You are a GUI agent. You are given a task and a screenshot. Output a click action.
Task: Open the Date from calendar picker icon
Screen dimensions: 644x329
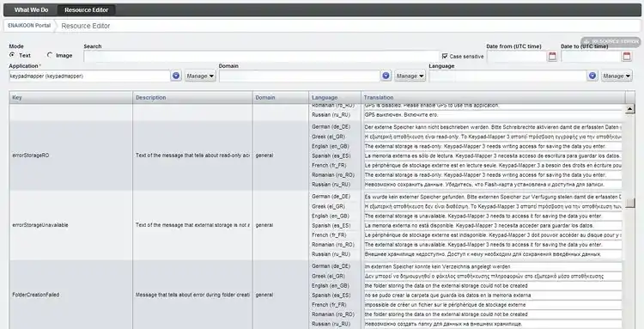tap(552, 57)
